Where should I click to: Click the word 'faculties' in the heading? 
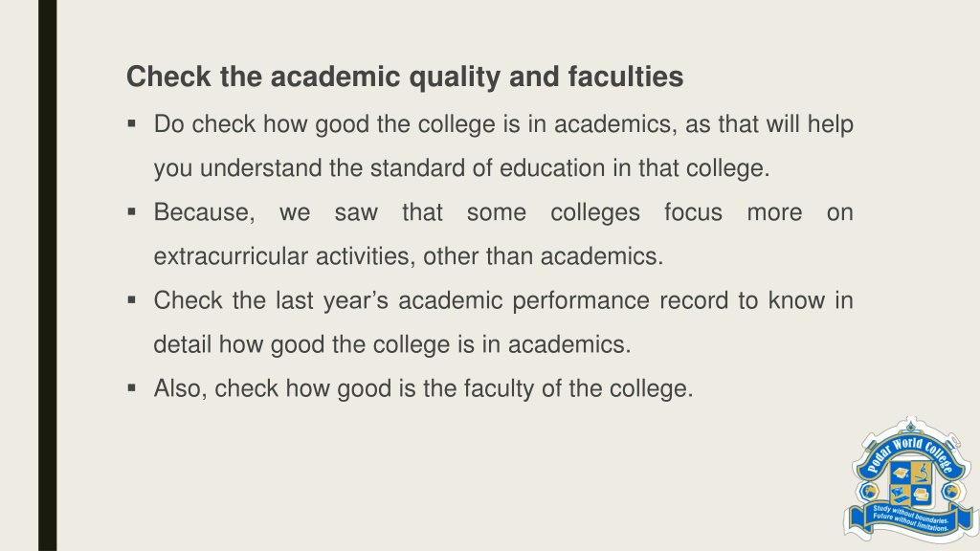tap(626, 77)
